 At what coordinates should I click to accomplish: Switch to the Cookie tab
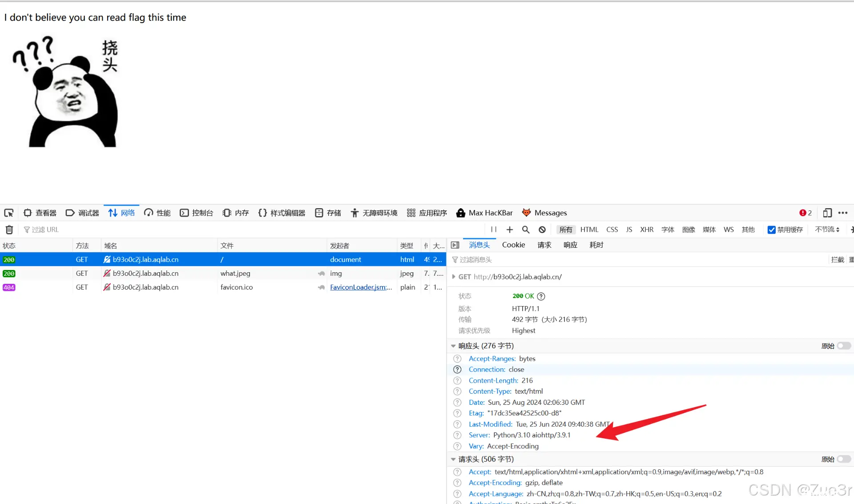(513, 245)
